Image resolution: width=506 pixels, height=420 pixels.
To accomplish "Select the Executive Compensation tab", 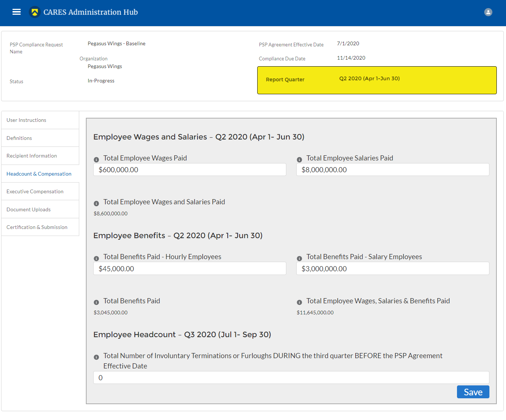I will [x=35, y=191].
